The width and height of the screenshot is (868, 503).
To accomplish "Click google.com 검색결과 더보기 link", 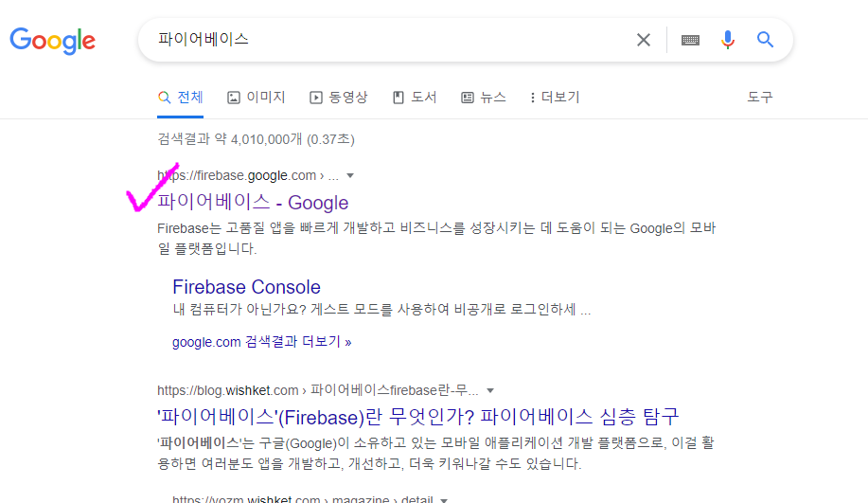I will coord(262,342).
